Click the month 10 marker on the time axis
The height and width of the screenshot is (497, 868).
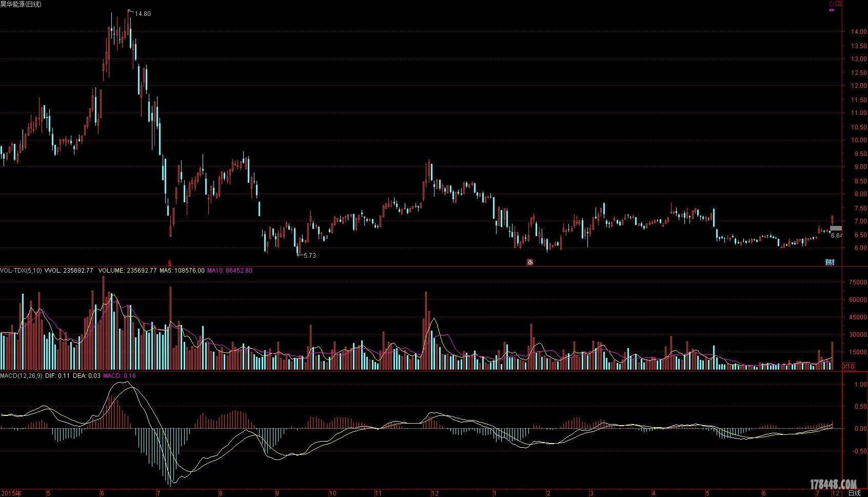click(332, 493)
